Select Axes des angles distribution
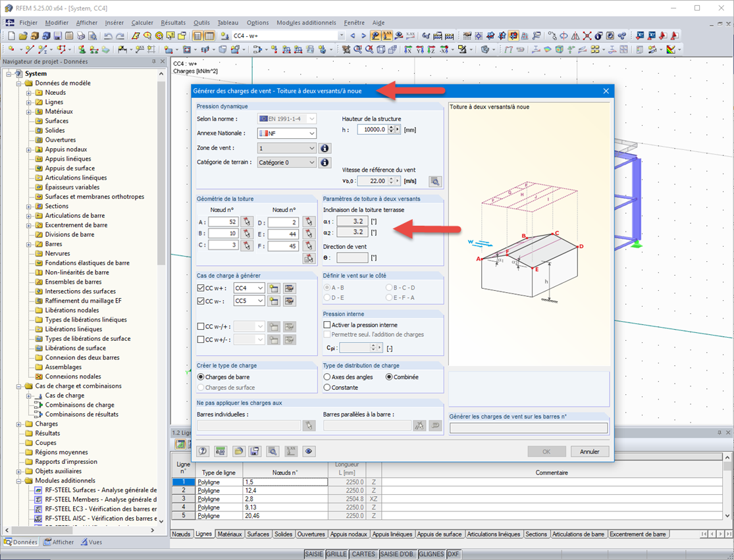This screenshot has width=734, height=560. click(x=327, y=376)
